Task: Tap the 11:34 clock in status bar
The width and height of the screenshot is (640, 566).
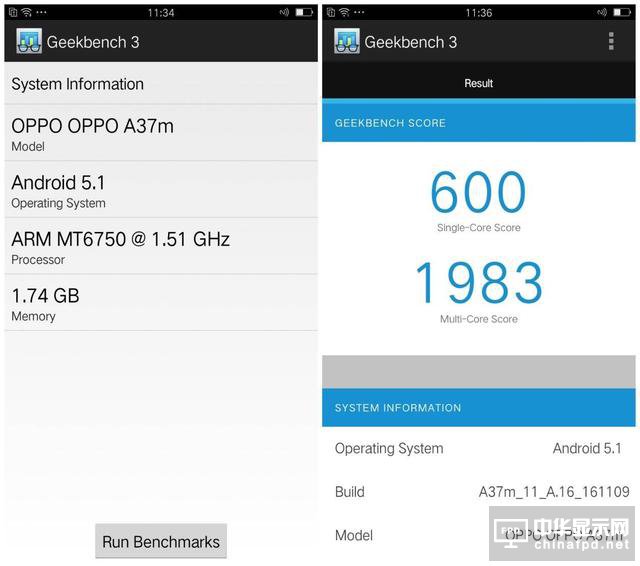Action: [160, 13]
